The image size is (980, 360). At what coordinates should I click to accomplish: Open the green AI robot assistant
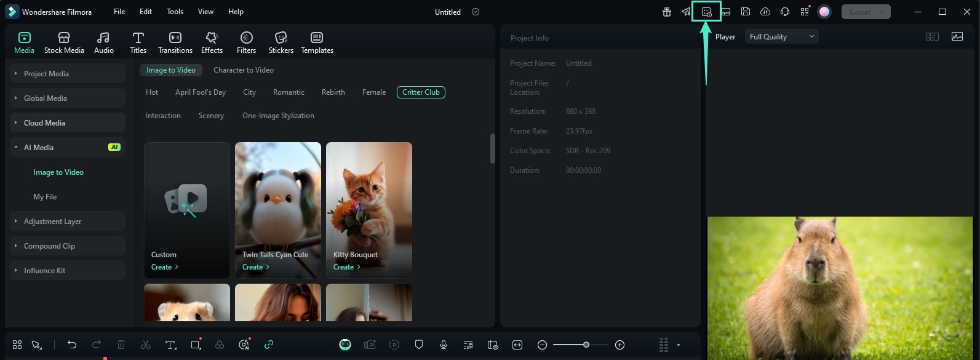coord(345,345)
